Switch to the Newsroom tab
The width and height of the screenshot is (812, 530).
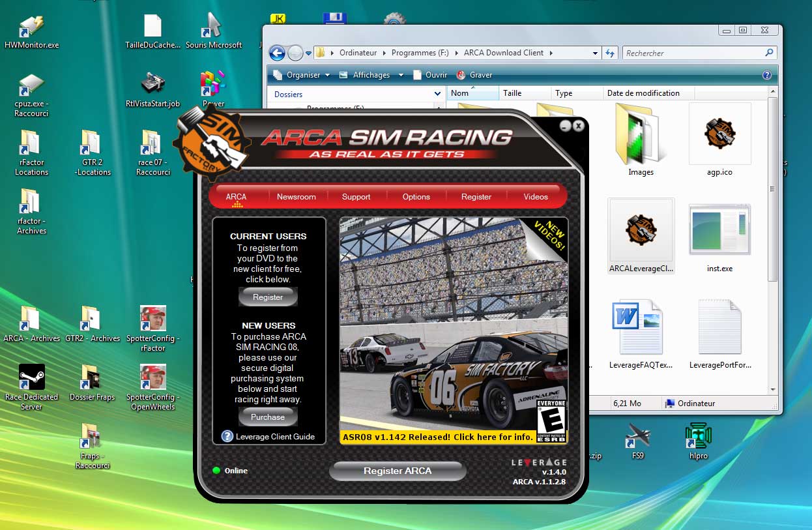click(296, 197)
